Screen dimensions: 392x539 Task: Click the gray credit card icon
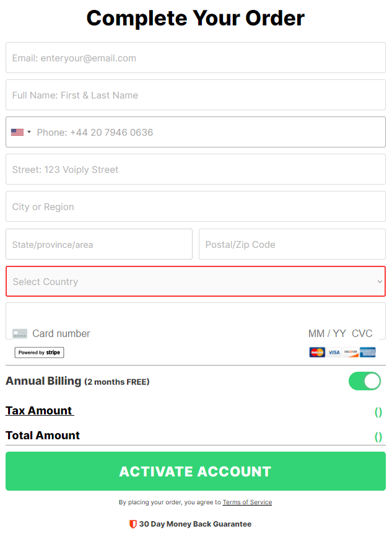tap(20, 333)
